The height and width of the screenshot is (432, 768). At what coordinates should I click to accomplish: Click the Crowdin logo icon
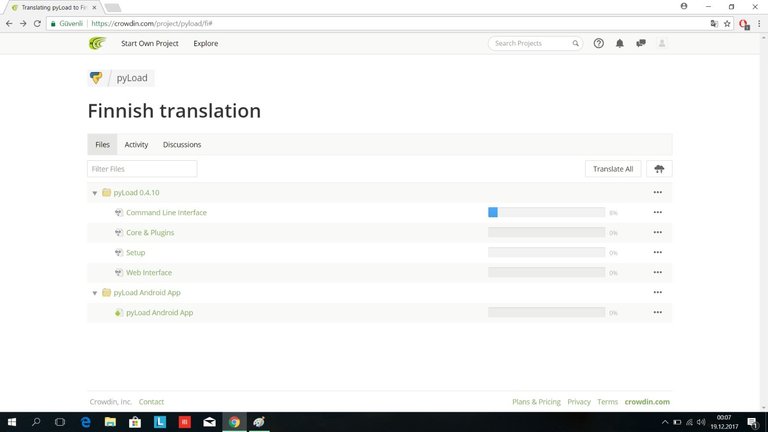coord(97,43)
